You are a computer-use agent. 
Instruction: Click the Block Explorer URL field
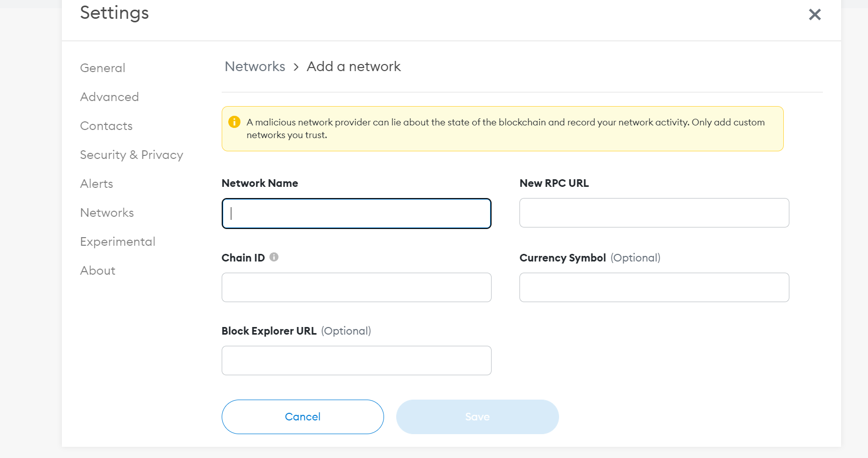(356, 361)
